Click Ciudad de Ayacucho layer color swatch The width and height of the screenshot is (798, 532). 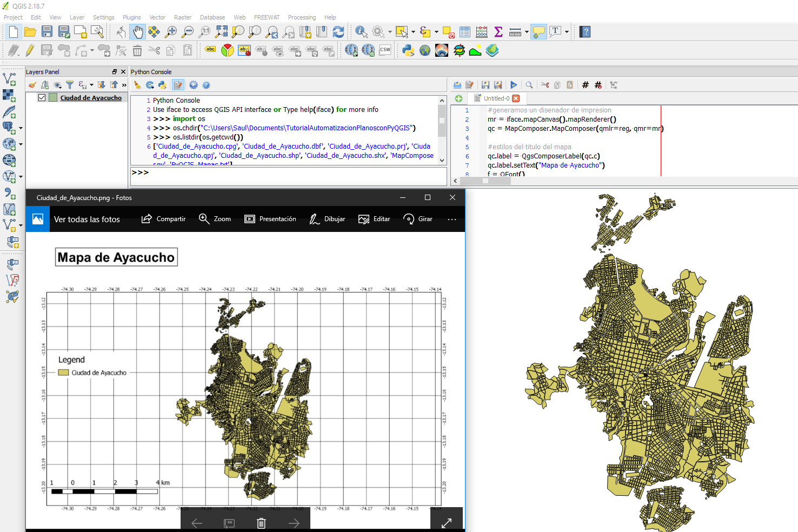(x=53, y=98)
